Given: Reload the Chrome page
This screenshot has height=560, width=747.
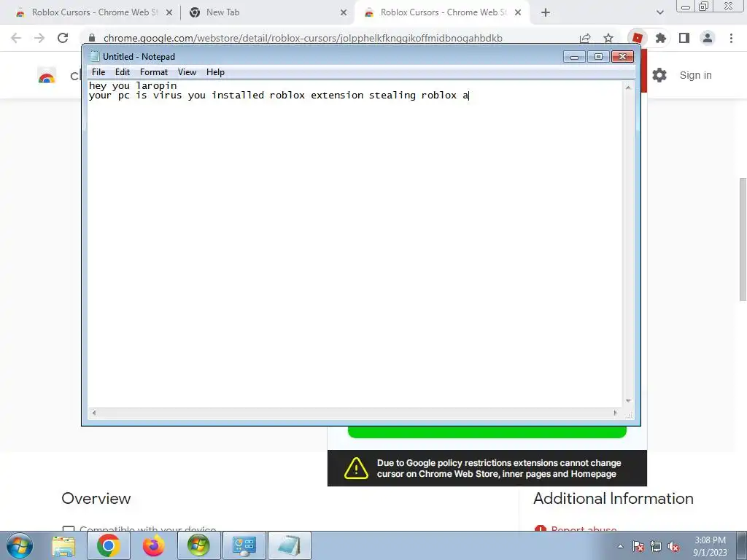Looking at the screenshot, I should 63,38.
